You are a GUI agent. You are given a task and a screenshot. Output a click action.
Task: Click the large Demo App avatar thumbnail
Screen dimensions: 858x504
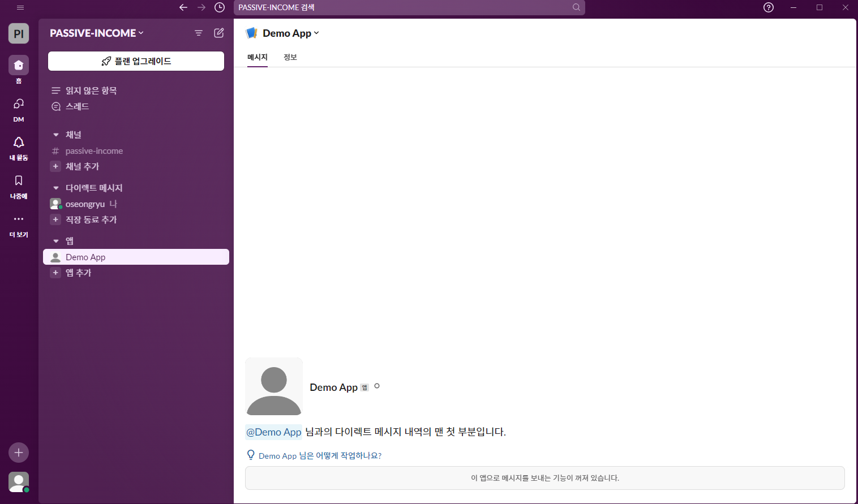pyautogui.click(x=274, y=387)
